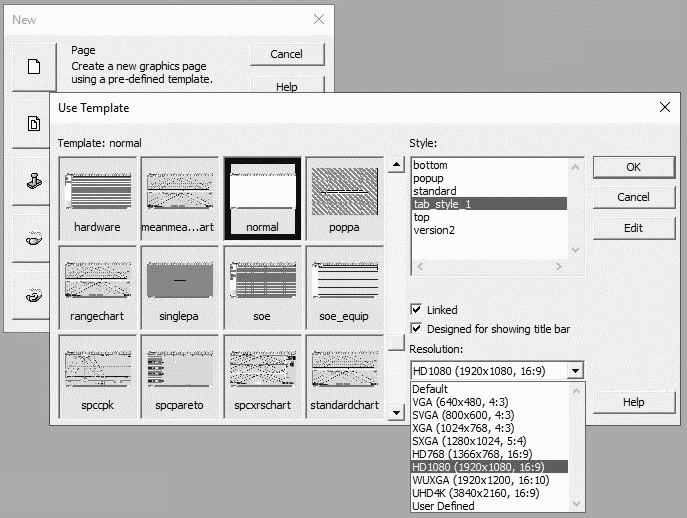Select the standardchart template thumbnail

pyautogui.click(x=344, y=376)
